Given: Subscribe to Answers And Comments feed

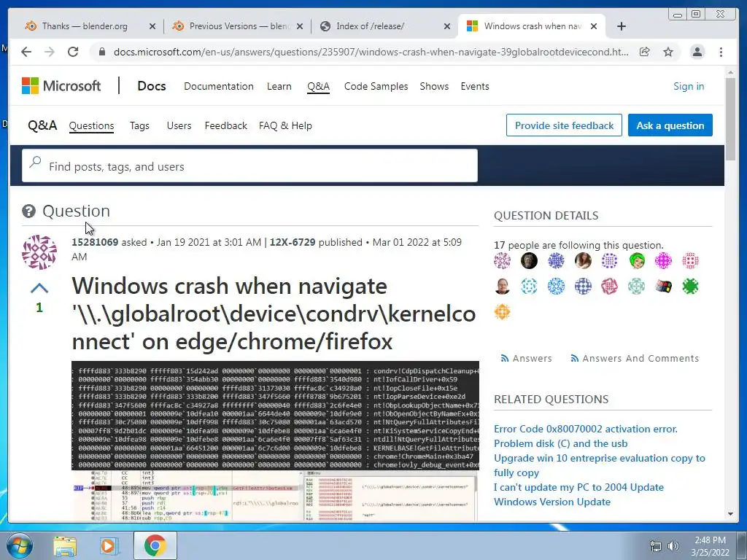Looking at the screenshot, I should tap(635, 358).
